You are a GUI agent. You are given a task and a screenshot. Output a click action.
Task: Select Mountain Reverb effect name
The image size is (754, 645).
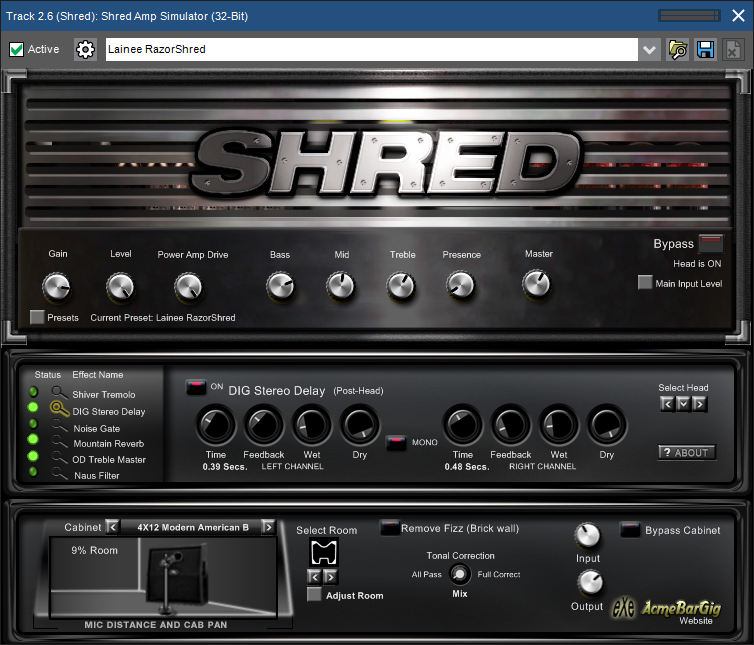[x=109, y=443]
